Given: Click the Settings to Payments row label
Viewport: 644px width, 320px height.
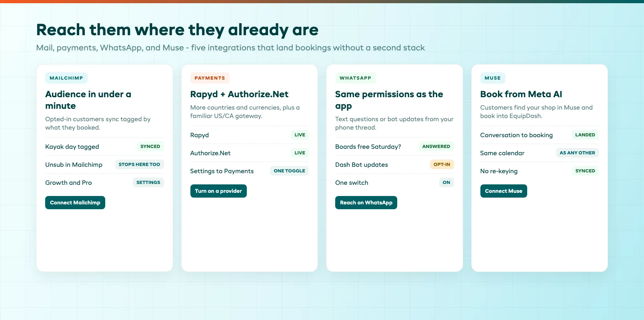Looking at the screenshot, I should click(222, 171).
